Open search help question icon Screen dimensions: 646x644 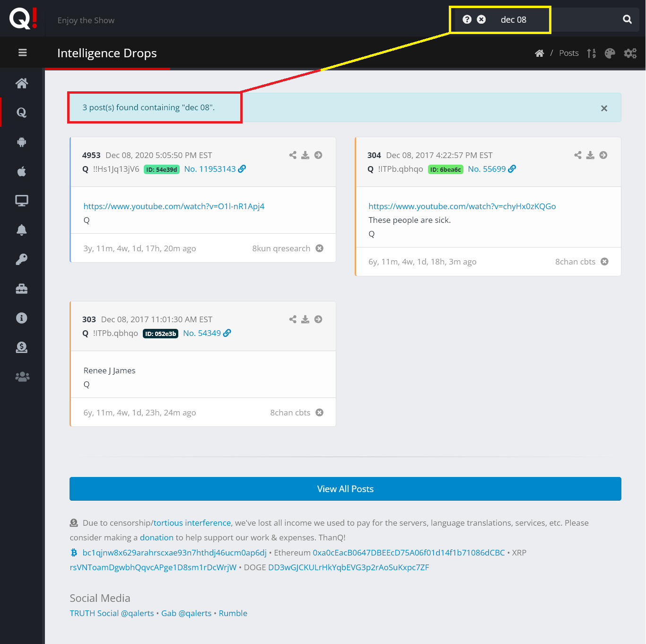point(467,19)
